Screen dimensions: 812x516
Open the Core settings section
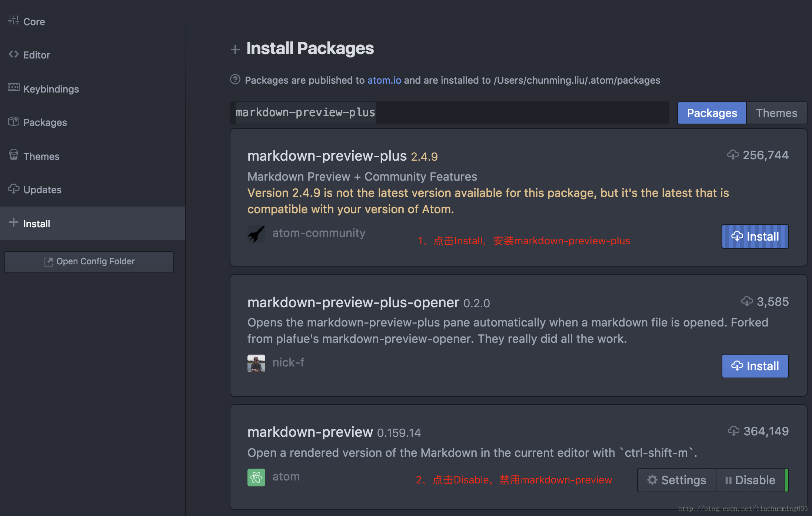click(x=93, y=21)
